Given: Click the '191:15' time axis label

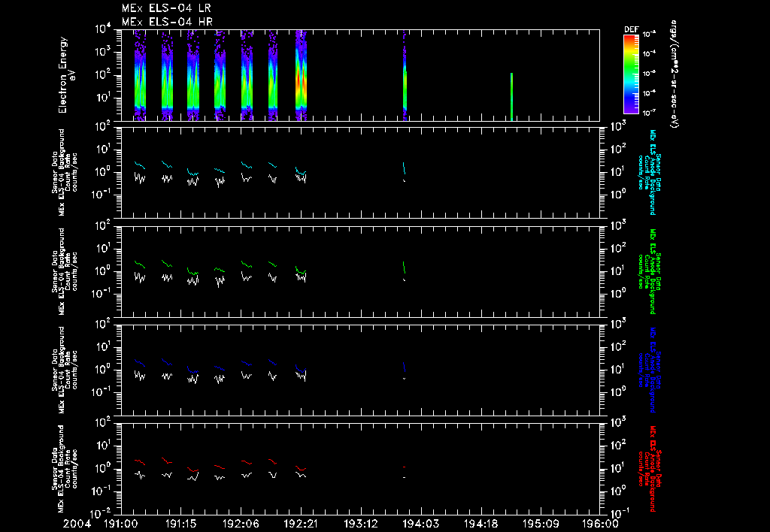Looking at the screenshot, I should point(180,524).
